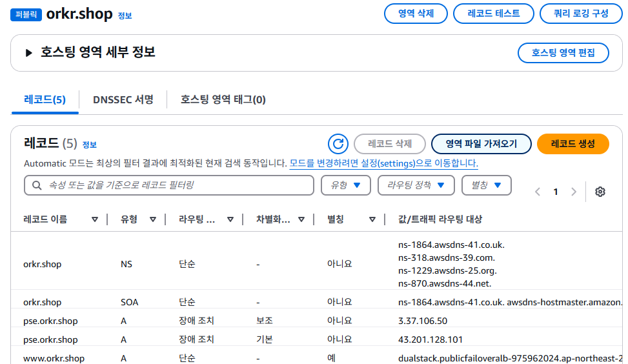Open 호스팅 영역 태그(0) tab
Screen dimensions: 628x364
[223, 99]
